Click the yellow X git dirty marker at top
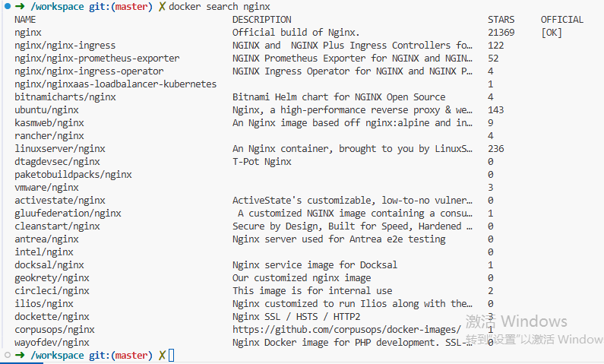The image size is (604, 364). coord(162,7)
